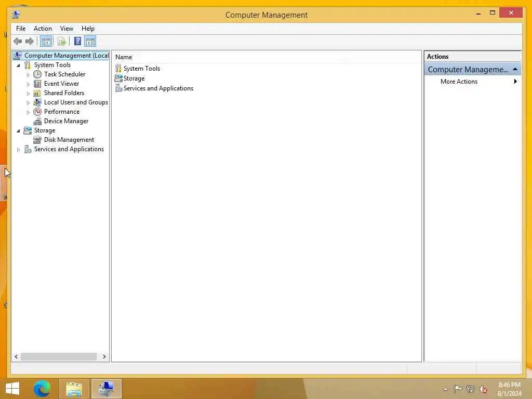Open Action Center flag tray icon
Viewport: 532px width, 399px height.
pyautogui.click(x=458, y=389)
